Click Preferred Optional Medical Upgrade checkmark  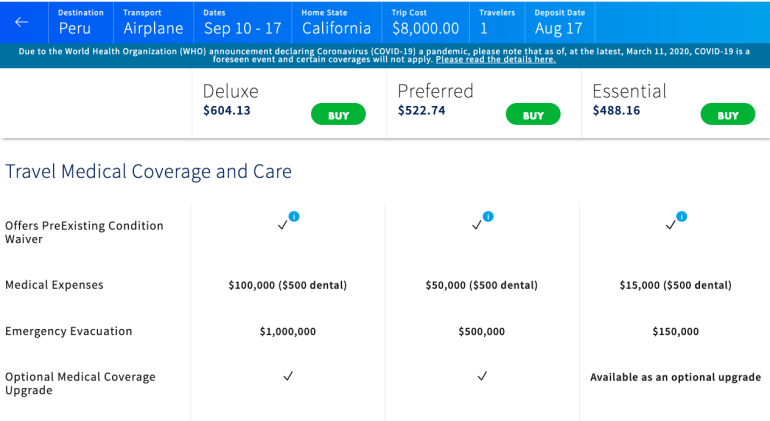point(482,377)
